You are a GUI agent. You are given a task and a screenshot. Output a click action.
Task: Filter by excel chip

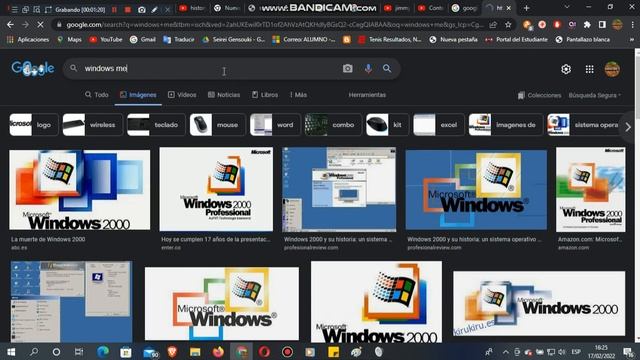pyautogui.click(x=439, y=125)
